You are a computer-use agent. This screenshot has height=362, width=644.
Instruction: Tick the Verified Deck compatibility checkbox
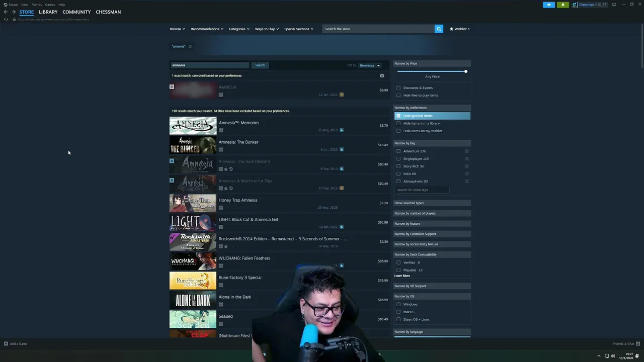tap(398, 262)
